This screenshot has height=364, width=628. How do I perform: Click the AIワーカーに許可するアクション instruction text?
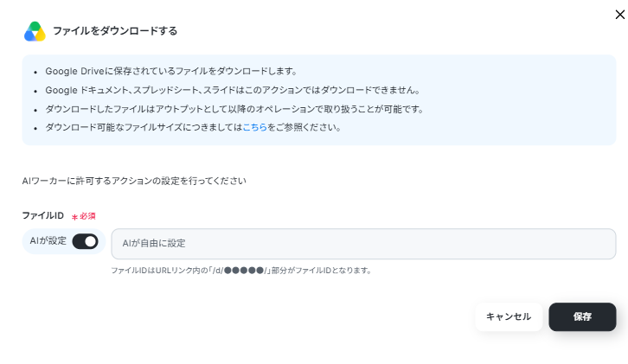coord(134,181)
